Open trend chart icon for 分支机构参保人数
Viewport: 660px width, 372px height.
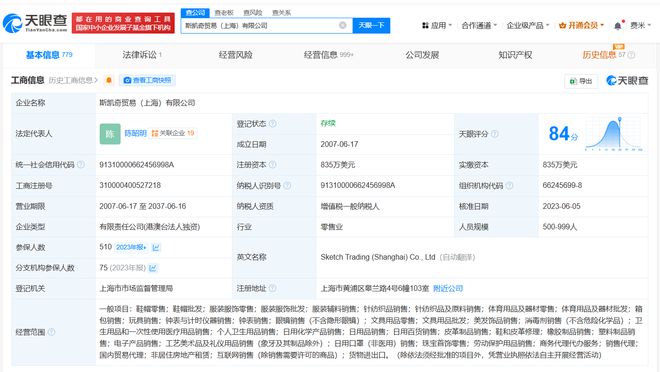click(153, 268)
